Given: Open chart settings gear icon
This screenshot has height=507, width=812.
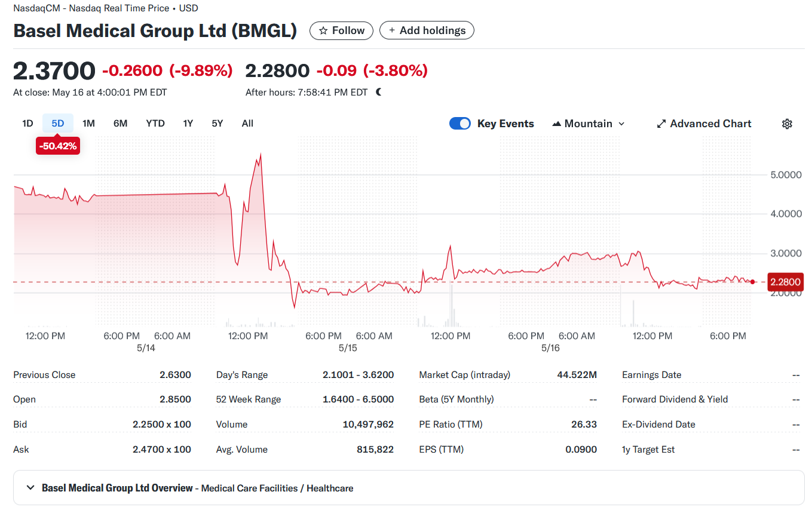Looking at the screenshot, I should point(787,124).
